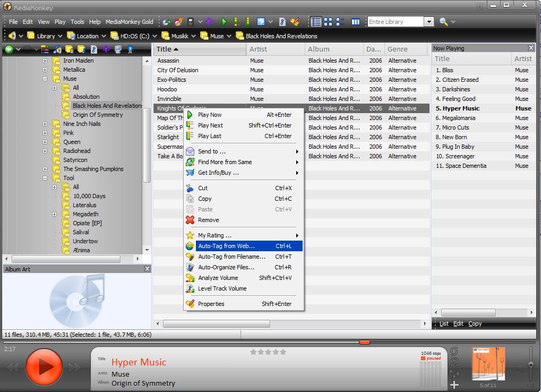Click the magnifying glass search icon
This screenshot has height=392, width=541.
443,22
